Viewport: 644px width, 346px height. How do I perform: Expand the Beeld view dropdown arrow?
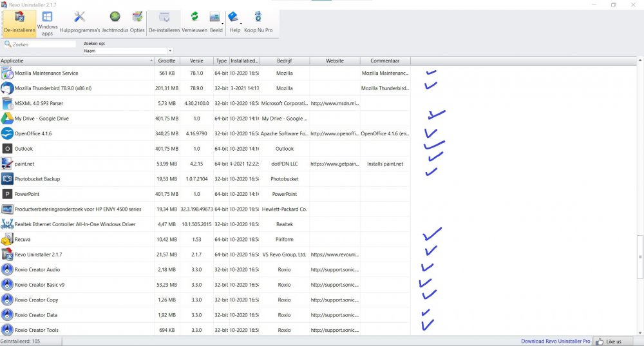(x=223, y=24)
